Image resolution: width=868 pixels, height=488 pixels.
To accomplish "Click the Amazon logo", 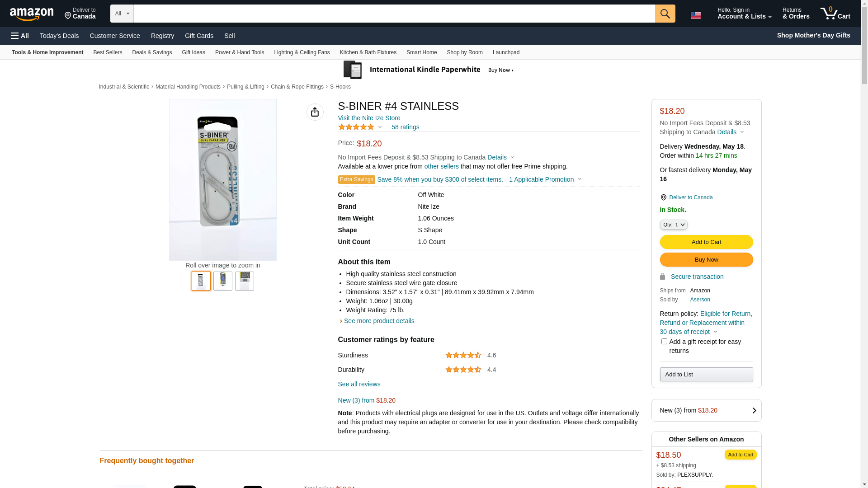I will point(32,14).
